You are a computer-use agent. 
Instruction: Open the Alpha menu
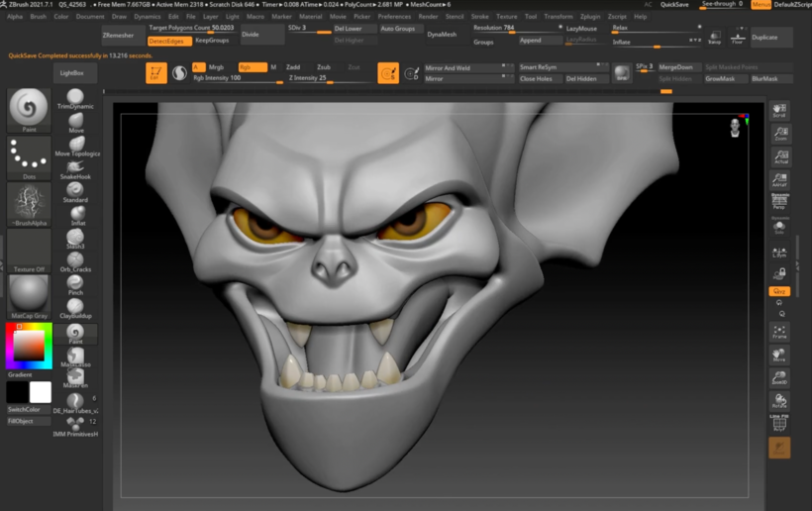point(15,17)
